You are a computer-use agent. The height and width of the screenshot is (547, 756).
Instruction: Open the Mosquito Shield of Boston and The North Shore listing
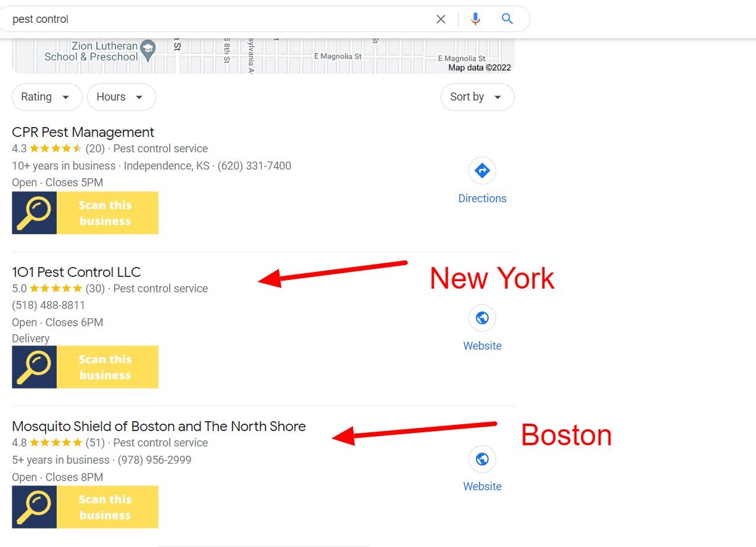[x=159, y=426]
